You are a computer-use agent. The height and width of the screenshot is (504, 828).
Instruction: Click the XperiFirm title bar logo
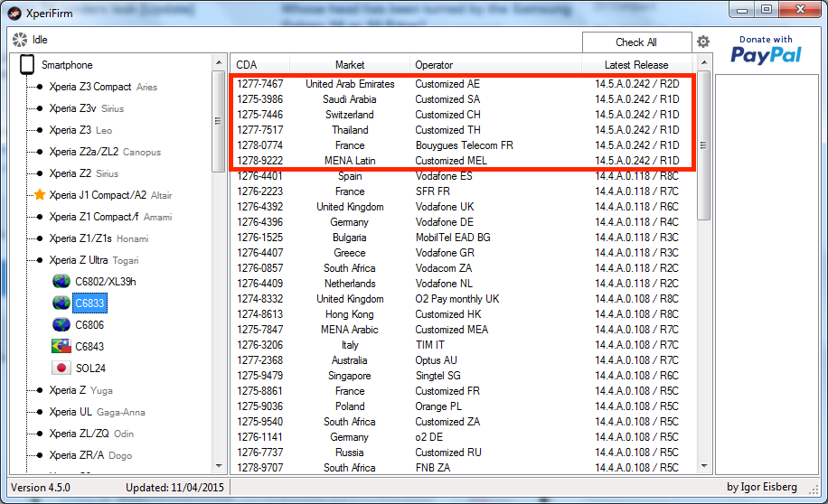pos(14,14)
